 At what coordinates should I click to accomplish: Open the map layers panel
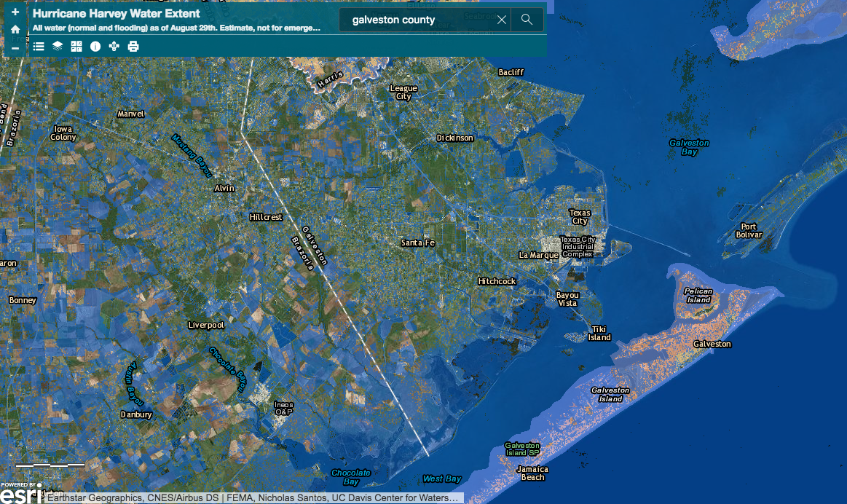coord(58,47)
